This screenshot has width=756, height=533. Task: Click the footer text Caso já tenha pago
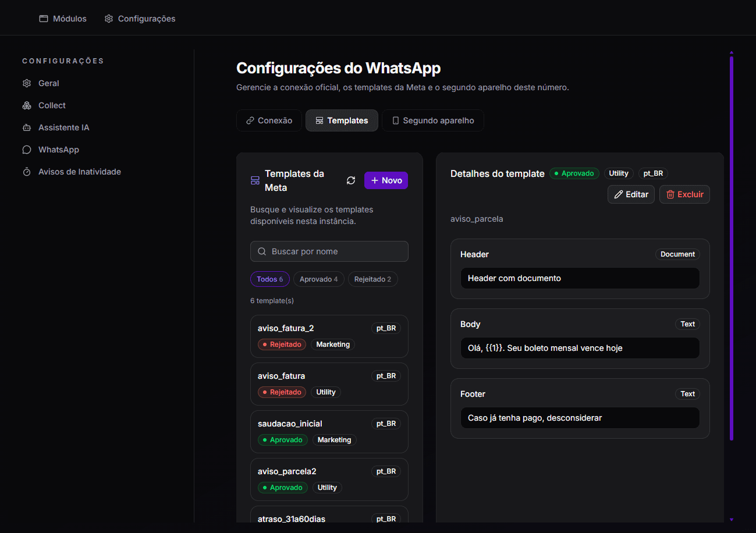pyautogui.click(x=535, y=418)
